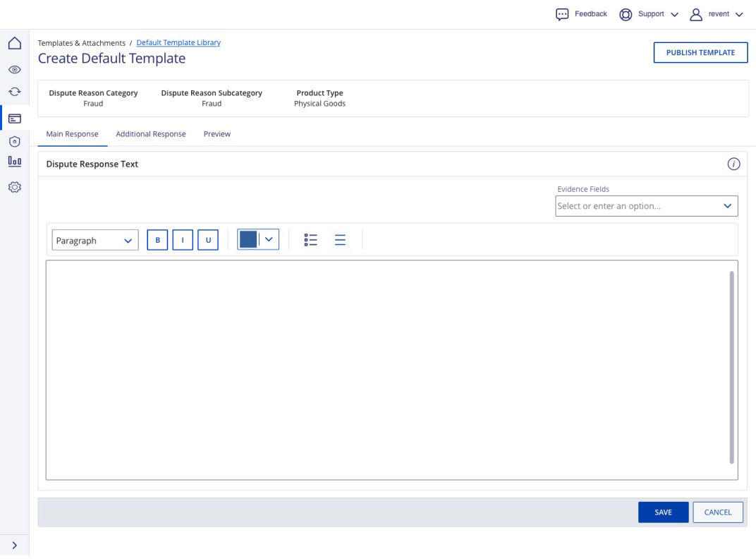This screenshot has width=756, height=559.
Task: Open the eye monitoring icon in sidebar
Action: (x=14, y=70)
